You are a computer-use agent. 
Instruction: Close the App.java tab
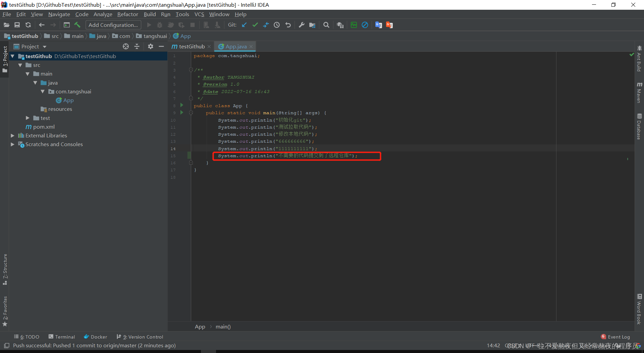(x=251, y=47)
